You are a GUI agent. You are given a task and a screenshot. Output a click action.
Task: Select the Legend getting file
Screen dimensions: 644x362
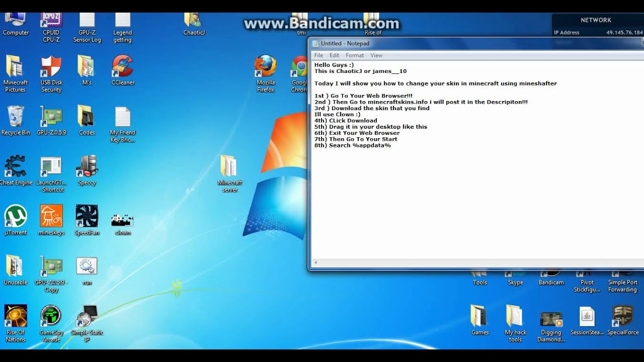pyautogui.click(x=122, y=28)
